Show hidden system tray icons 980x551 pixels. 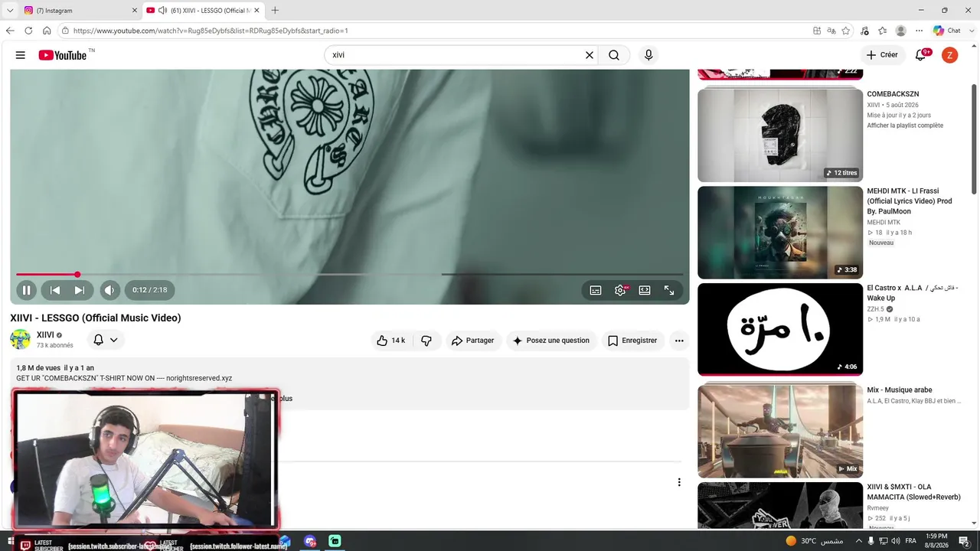click(858, 541)
